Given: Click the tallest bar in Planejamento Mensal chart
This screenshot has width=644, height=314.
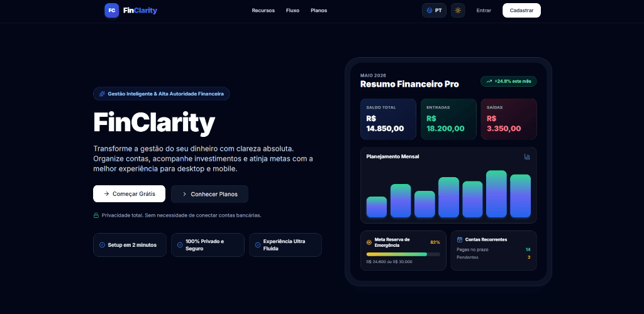Looking at the screenshot, I should point(496,194).
